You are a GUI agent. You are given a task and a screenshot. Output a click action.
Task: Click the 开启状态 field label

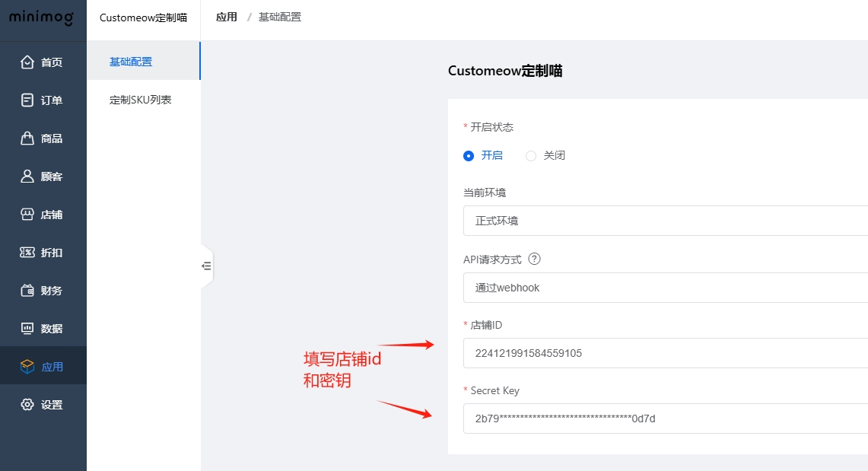[x=491, y=127]
